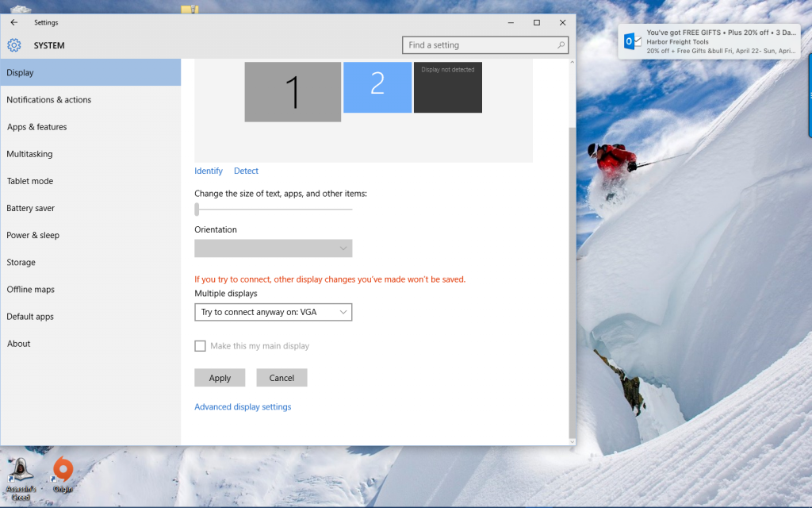Image resolution: width=812 pixels, height=508 pixels.
Task: Open the Orientation dropdown
Action: click(273, 248)
